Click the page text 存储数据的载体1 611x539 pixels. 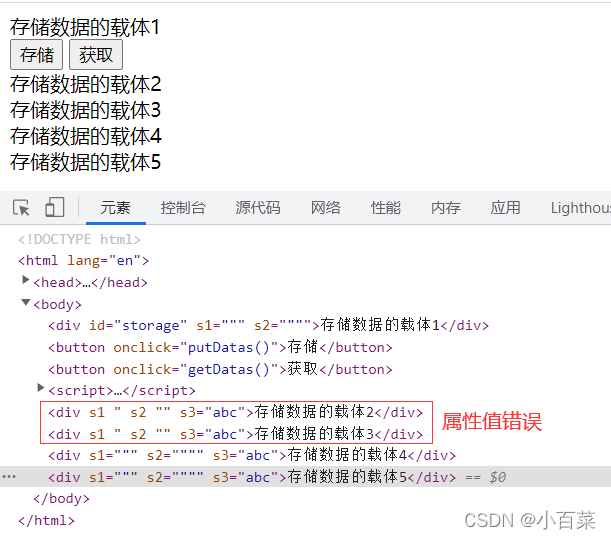[85, 27]
